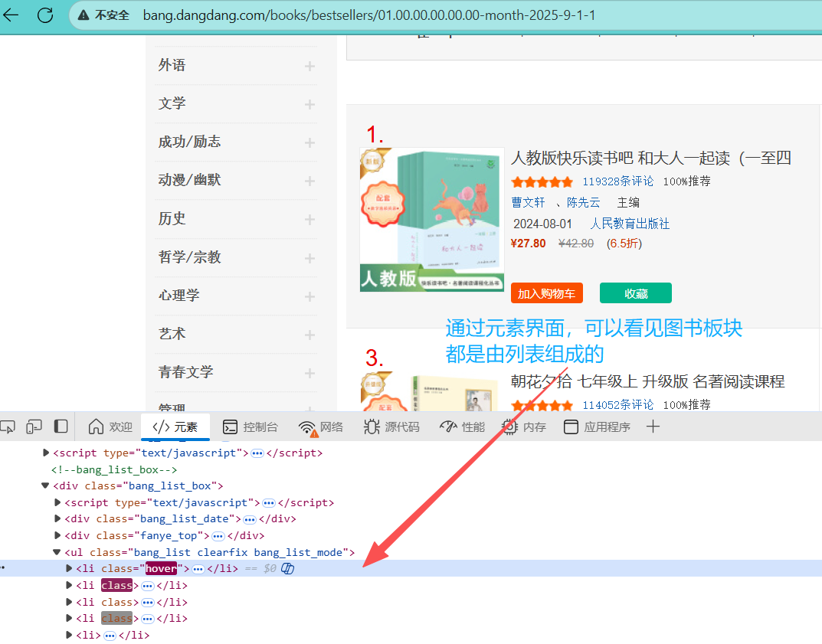The height and width of the screenshot is (644, 822).
Task: Open the 内存 memory tab
Action: [x=524, y=427]
